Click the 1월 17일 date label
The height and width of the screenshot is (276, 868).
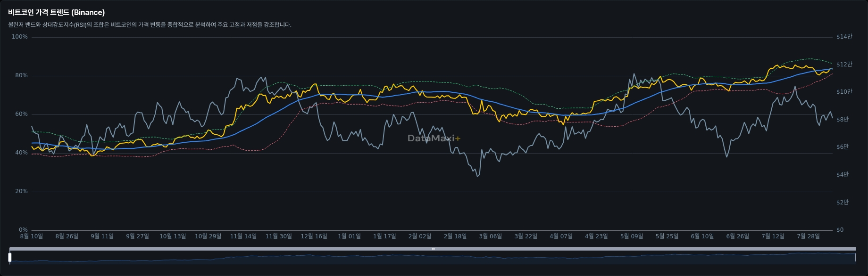tap(384, 236)
